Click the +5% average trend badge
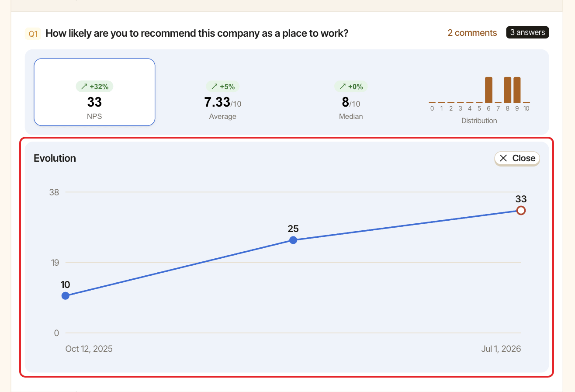Image resolution: width=575 pixels, height=392 pixels. [x=223, y=87]
